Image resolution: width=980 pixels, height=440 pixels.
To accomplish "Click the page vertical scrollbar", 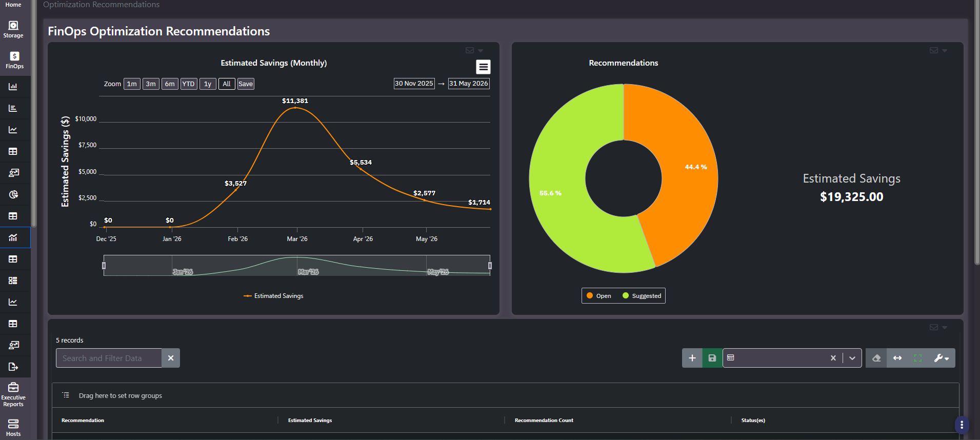I will 977,132.
